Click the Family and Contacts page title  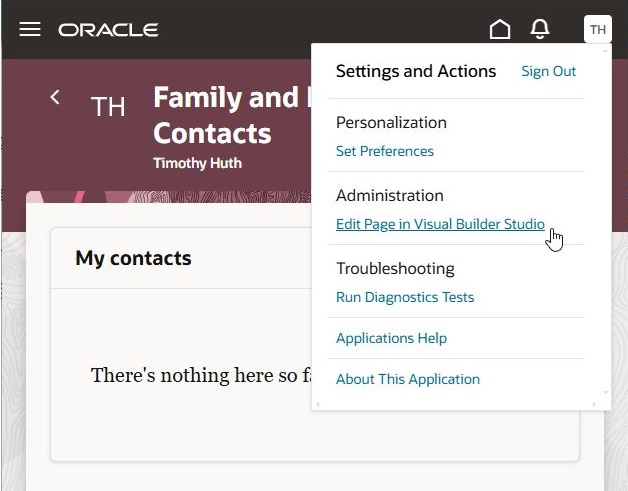(226, 114)
